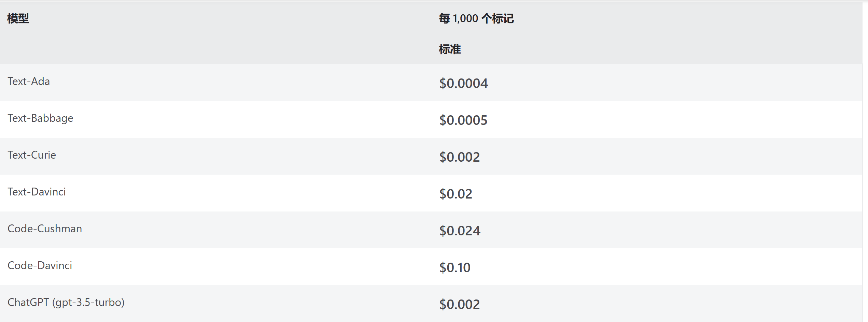Click the $0.10 price for Code-Davinci
Screen dimensions: 868x322
(455, 268)
